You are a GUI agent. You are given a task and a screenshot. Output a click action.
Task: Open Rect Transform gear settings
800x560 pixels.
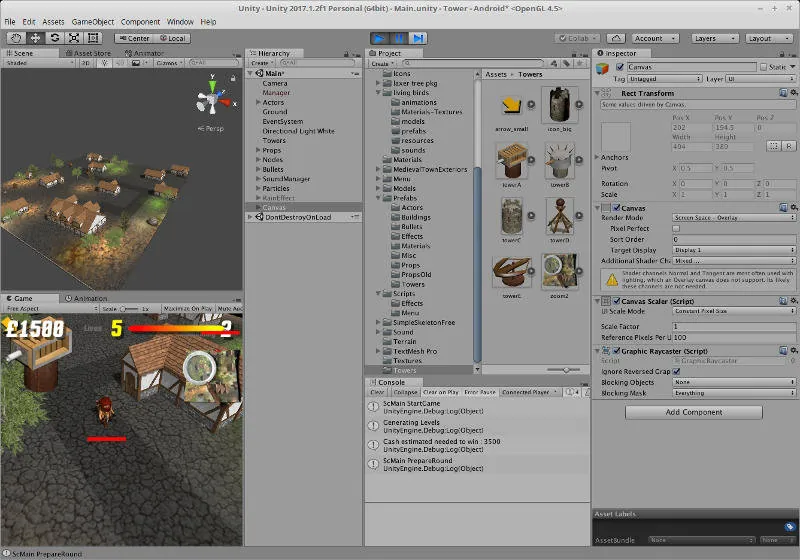point(794,93)
